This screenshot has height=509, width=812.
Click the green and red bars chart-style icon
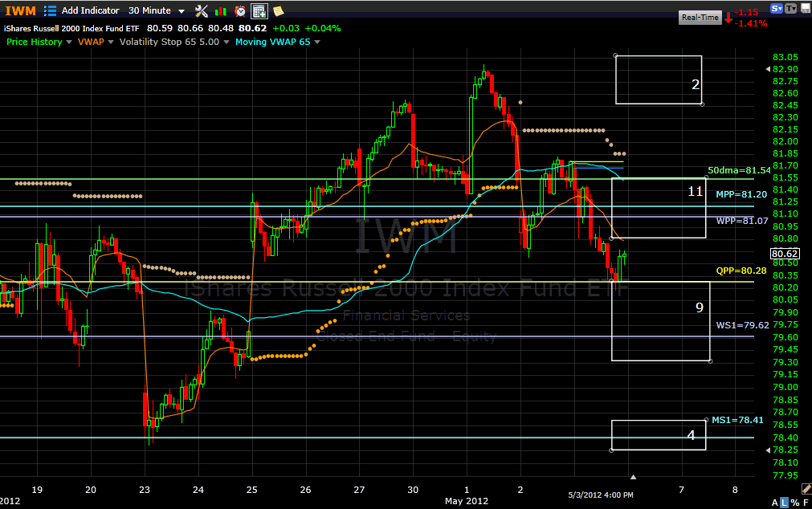click(x=221, y=11)
